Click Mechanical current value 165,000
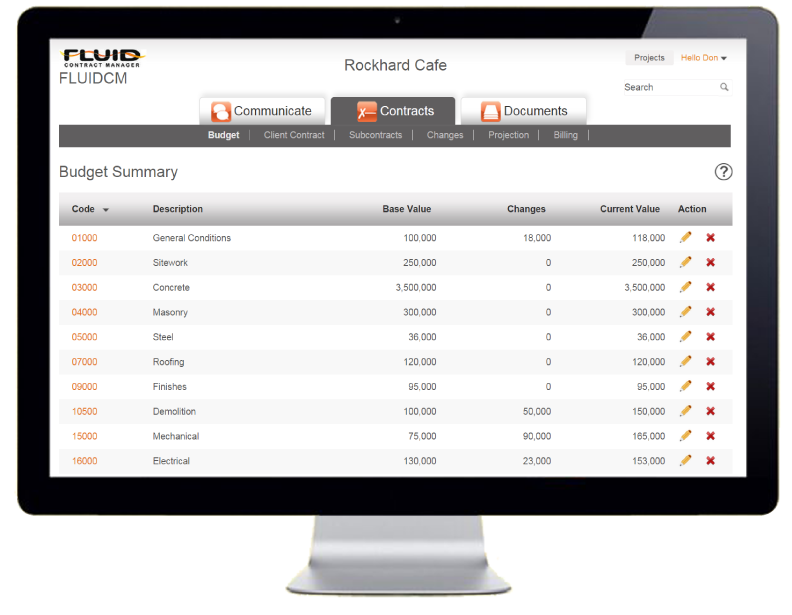This screenshot has height=615, width=792. pyautogui.click(x=649, y=436)
